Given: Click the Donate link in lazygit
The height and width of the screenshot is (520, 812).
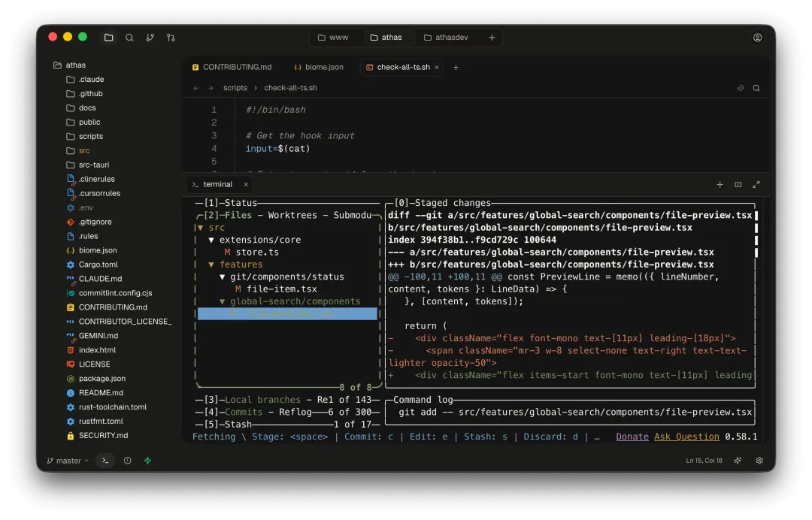Looking at the screenshot, I should pyautogui.click(x=632, y=437).
